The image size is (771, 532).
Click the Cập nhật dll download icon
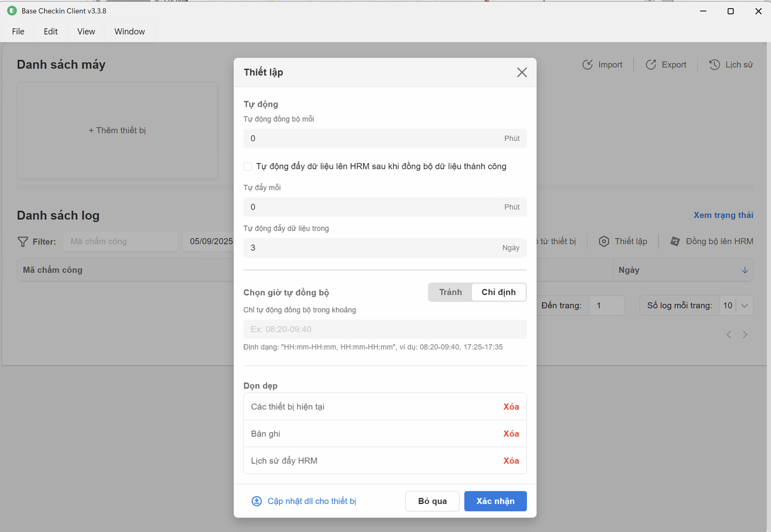[x=257, y=501]
